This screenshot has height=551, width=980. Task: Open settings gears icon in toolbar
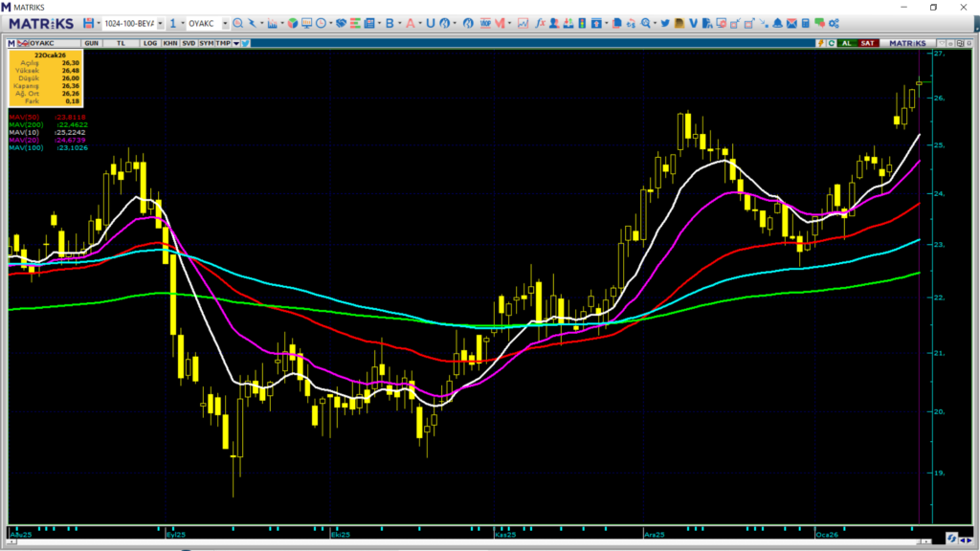[820, 22]
